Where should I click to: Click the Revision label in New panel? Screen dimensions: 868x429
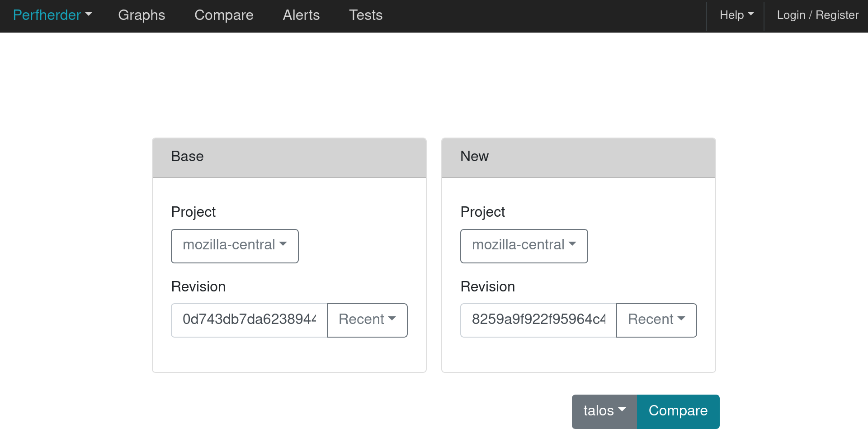488,286
